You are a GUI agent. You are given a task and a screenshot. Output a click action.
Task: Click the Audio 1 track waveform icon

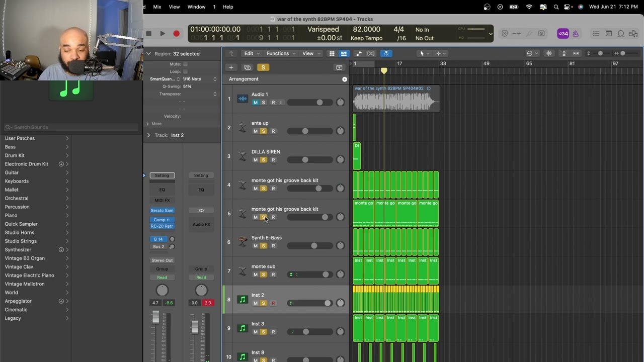point(243,99)
